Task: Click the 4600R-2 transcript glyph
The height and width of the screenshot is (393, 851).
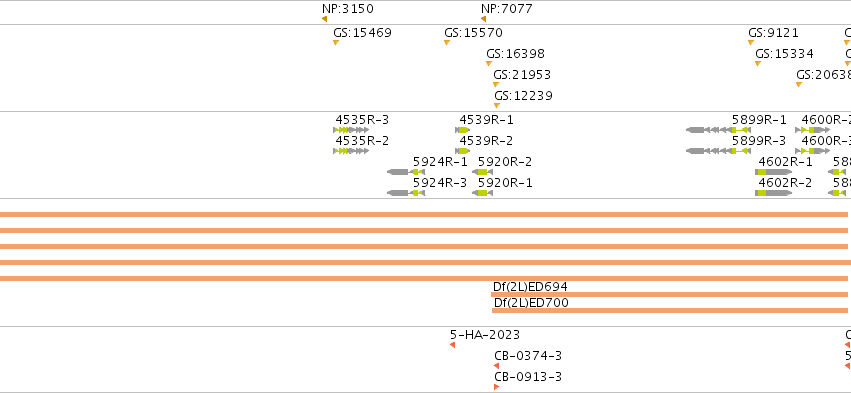Action: [x=812, y=130]
